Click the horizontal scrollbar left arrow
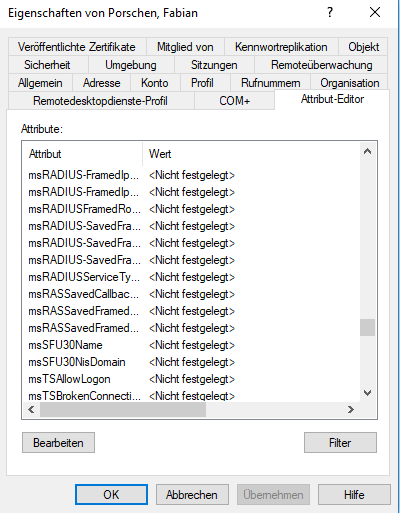 (x=31, y=409)
